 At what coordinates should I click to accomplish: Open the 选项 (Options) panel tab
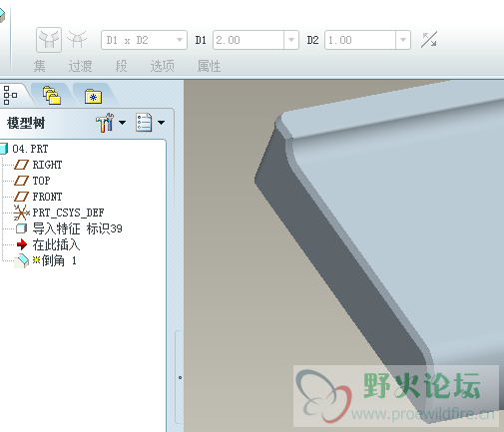[x=162, y=66]
